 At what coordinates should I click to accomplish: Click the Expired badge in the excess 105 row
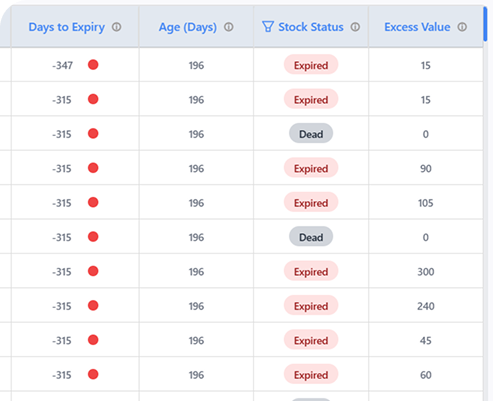pyautogui.click(x=311, y=203)
